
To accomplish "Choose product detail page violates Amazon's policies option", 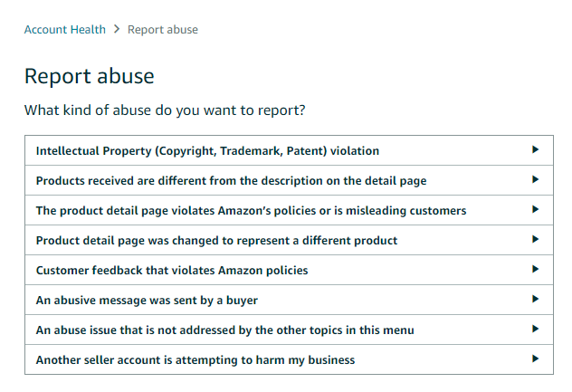I will coord(289,210).
